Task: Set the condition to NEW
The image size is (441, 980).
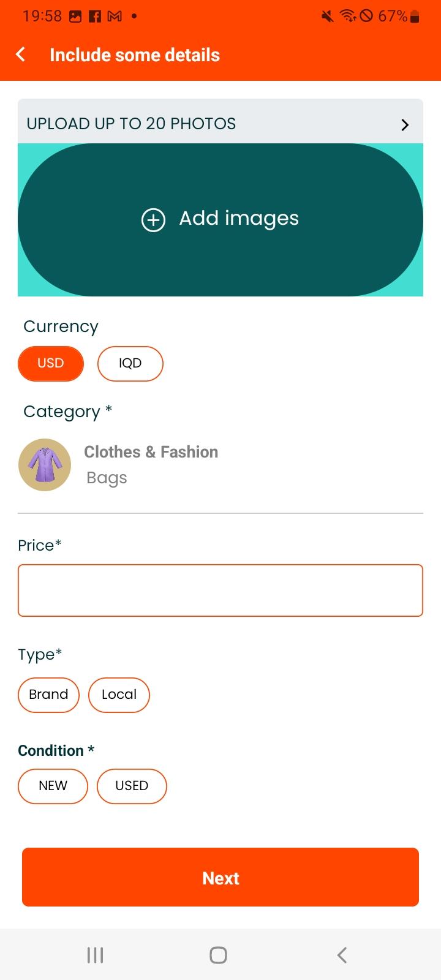Action: click(x=53, y=786)
